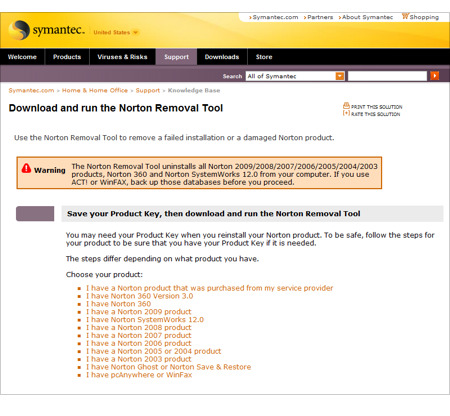Click the Symantec logo

coord(46,30)
